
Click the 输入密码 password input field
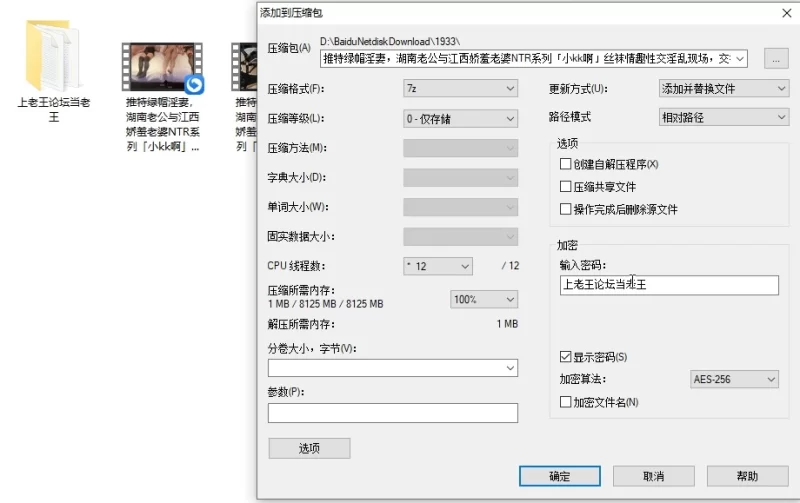(669, 285)
